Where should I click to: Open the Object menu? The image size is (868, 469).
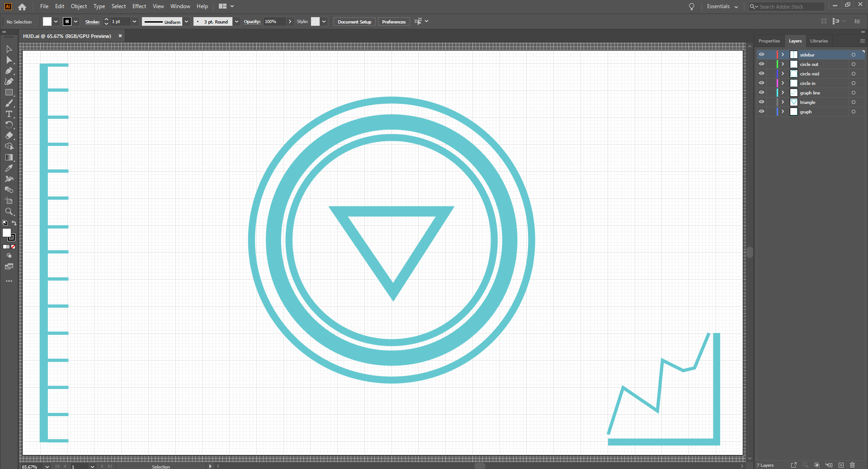pyautogui.click(x=79, y=6)
